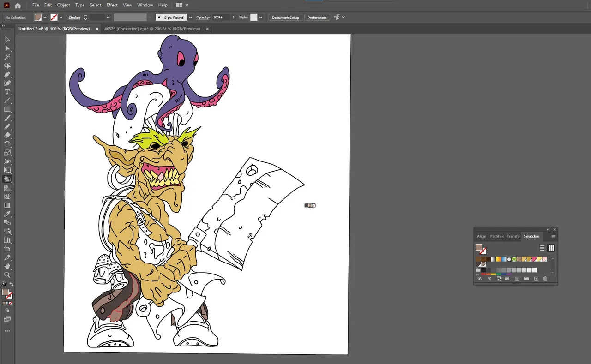591x364 pixels.
Task: Select the Rotate tool
Action: click(7, 144)
